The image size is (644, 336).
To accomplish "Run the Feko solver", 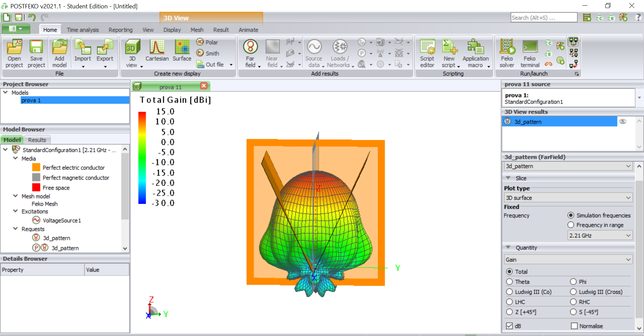I will (x=507, y=53).
